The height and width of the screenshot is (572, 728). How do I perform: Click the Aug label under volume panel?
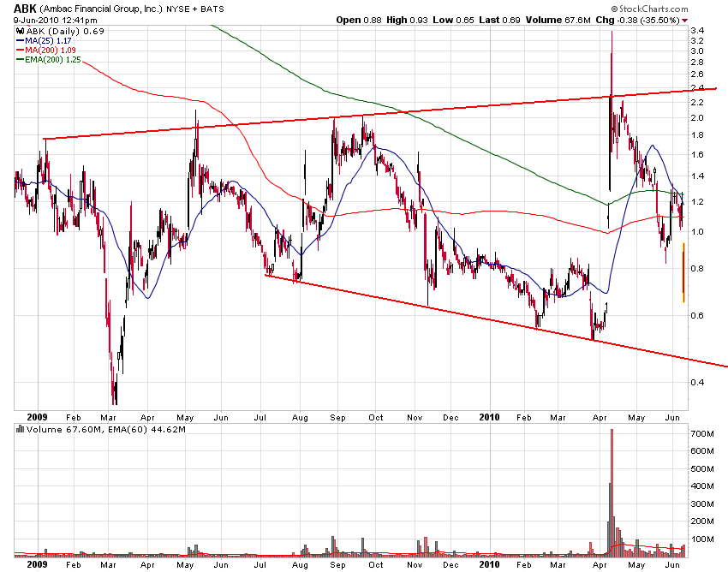300,565
